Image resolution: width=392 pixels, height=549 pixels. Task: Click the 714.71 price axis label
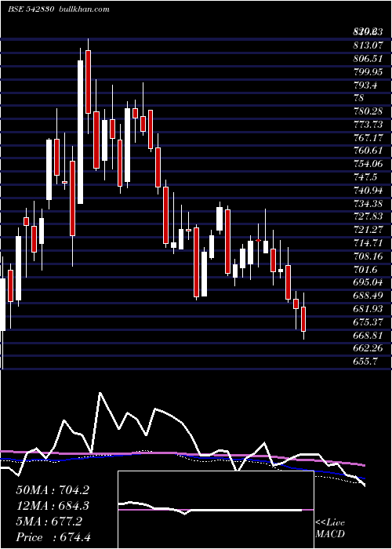tap(368, 243)
